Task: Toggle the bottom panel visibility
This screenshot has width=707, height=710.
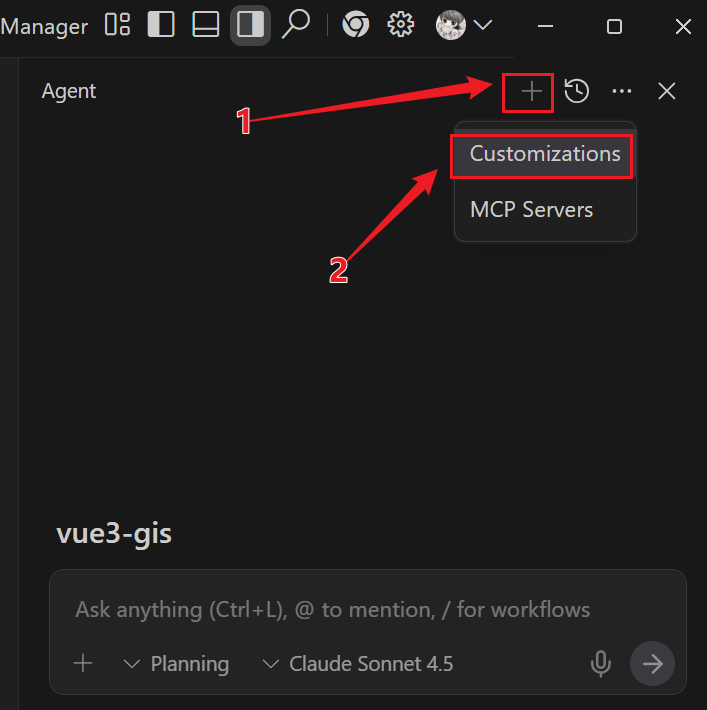Action: tap(206, 25)
